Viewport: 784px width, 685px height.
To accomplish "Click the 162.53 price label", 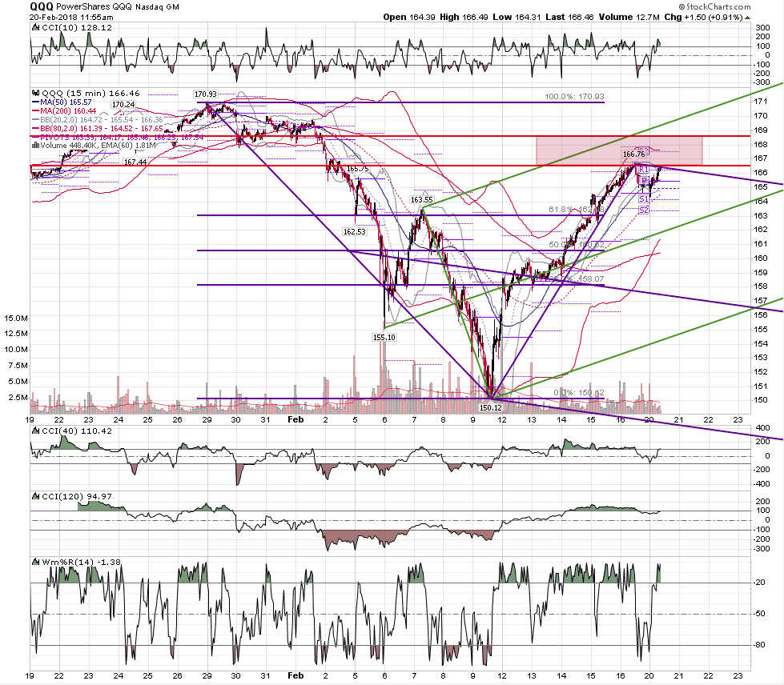I will point(355,232).
